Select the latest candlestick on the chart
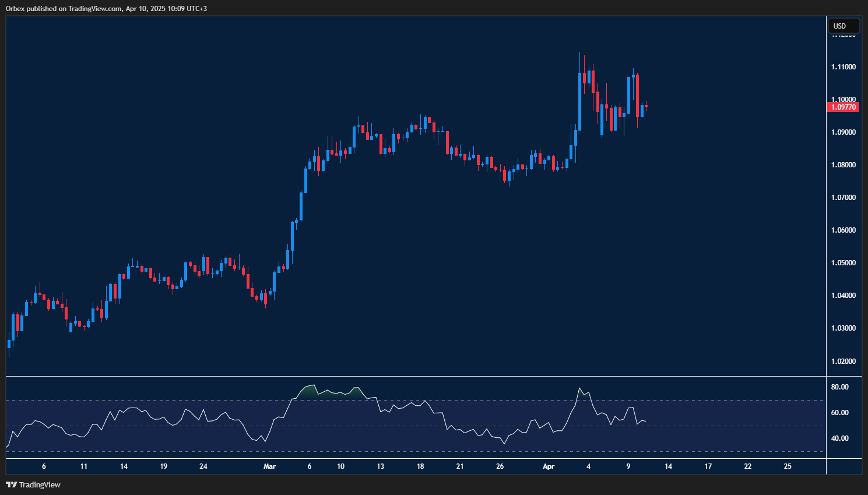Viewport: 868px width, 495px height. coord(646,107)
